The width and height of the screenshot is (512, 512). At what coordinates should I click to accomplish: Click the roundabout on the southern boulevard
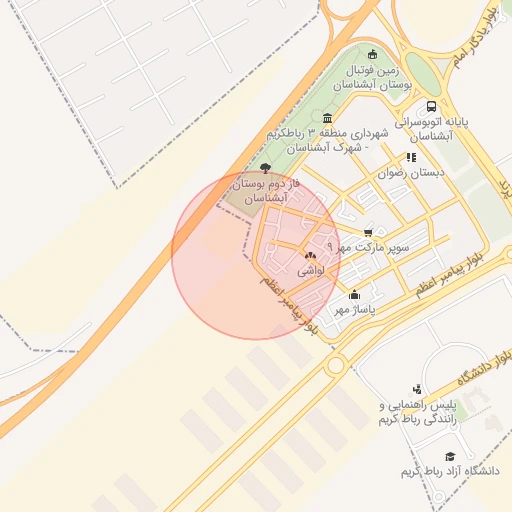[x=336, y=365]
